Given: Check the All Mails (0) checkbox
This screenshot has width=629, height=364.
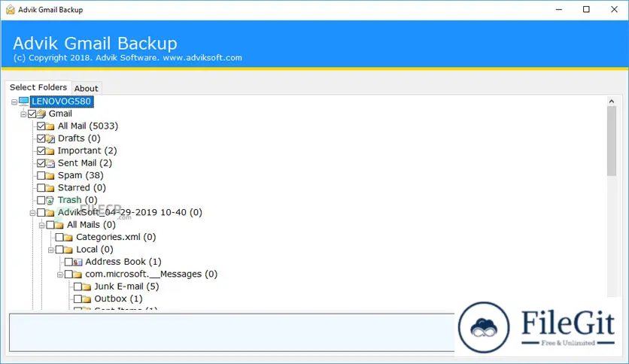Looking at the screenshot, I should [50, 225].
